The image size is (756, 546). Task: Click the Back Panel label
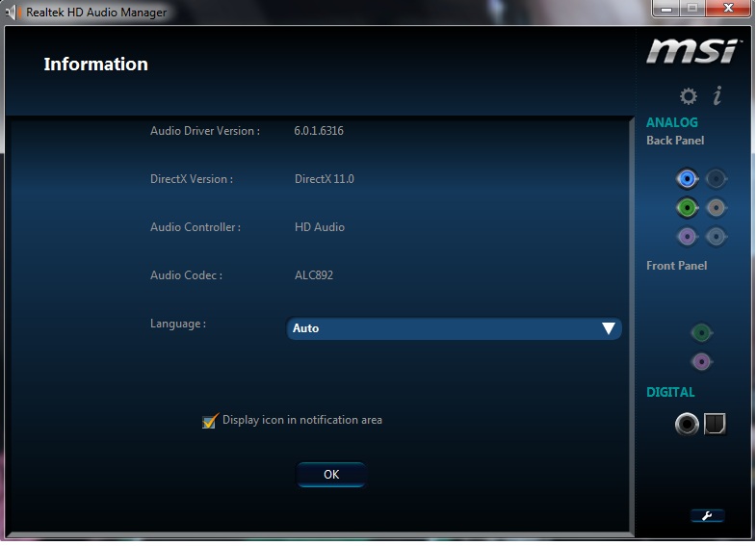675,141
